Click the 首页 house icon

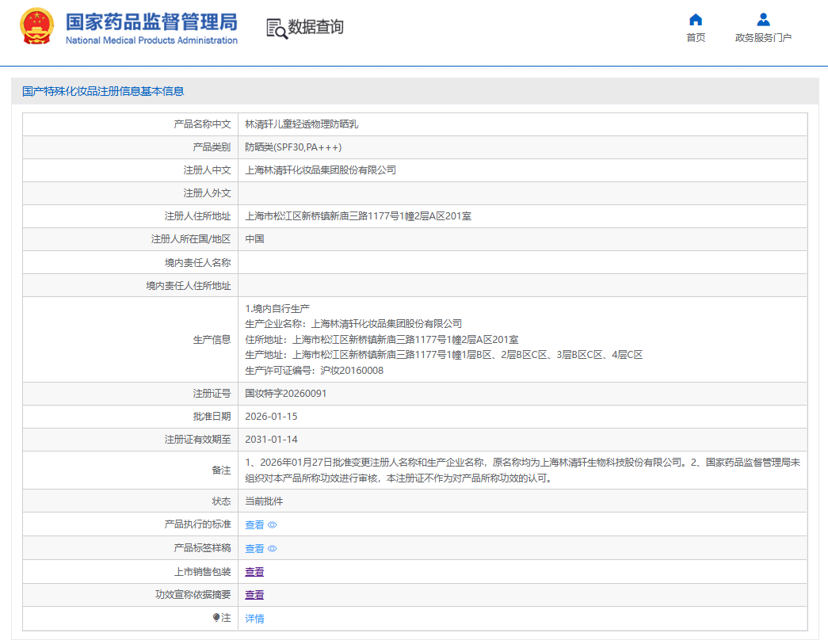(696, 20)
